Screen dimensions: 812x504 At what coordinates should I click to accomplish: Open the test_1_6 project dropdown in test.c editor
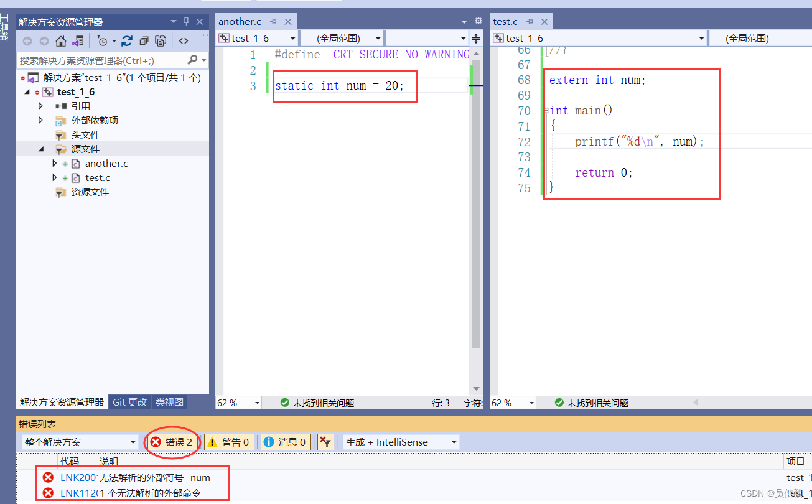click(x=599, y=39)
